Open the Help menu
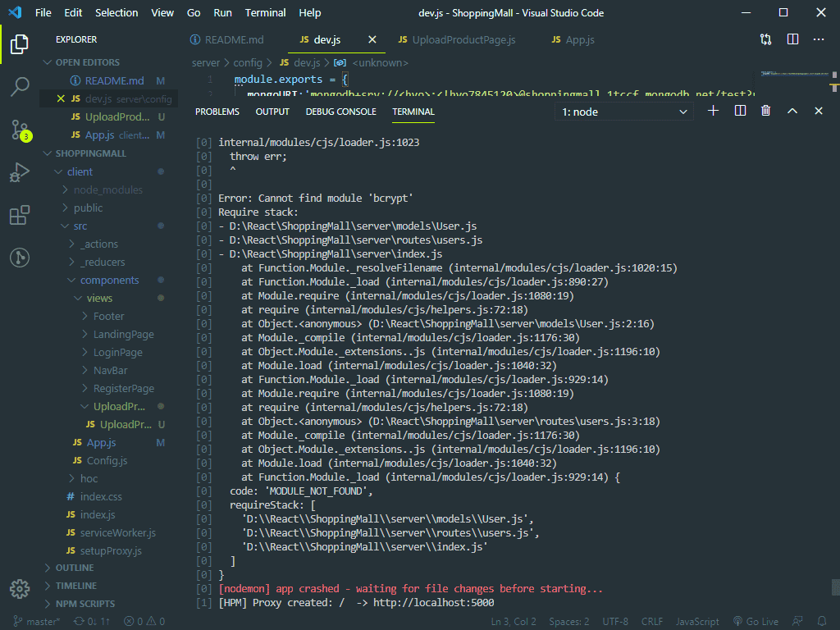The image size is (840, 630). (309, 13)
